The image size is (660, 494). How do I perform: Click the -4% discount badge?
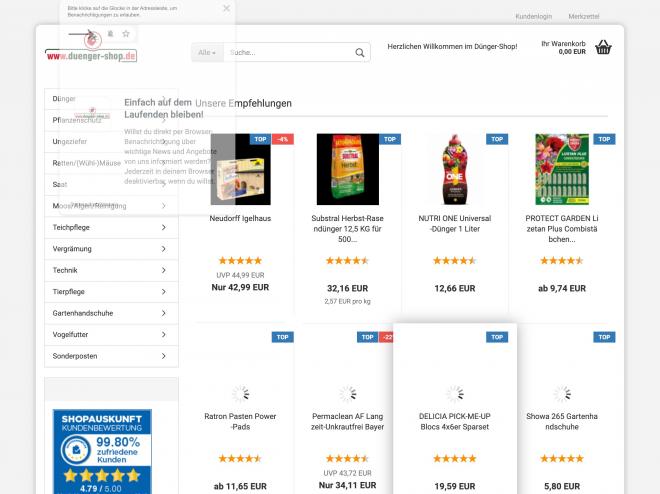point(283,139)
